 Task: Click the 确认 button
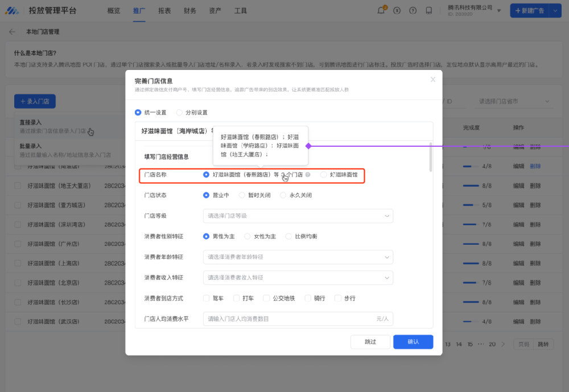(413, 342)
